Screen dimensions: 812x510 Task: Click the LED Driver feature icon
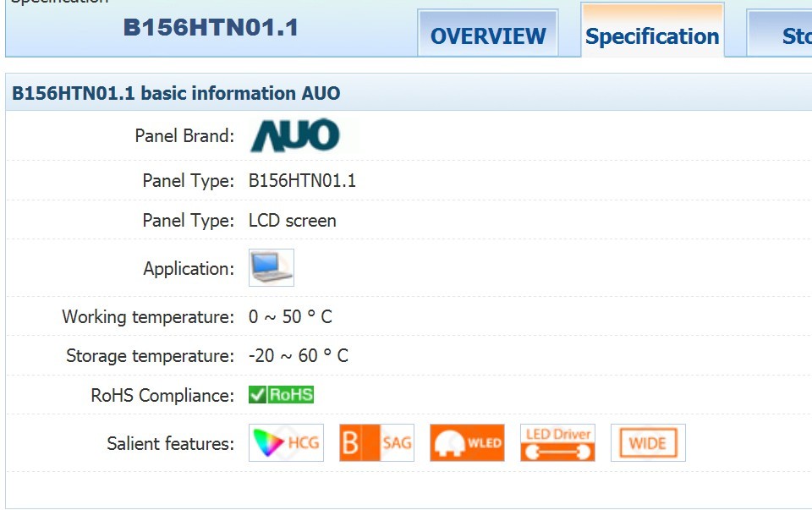click(x=557, y=442)
